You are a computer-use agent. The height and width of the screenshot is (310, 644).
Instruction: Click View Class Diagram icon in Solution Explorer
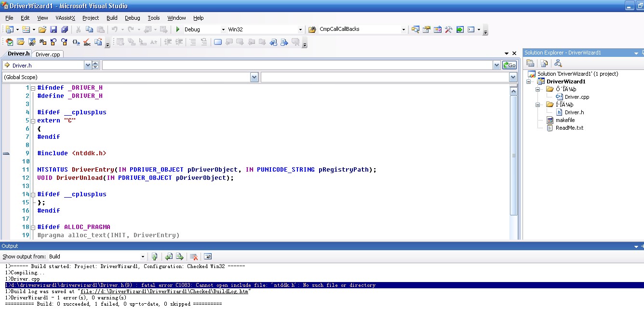point(558,63)
